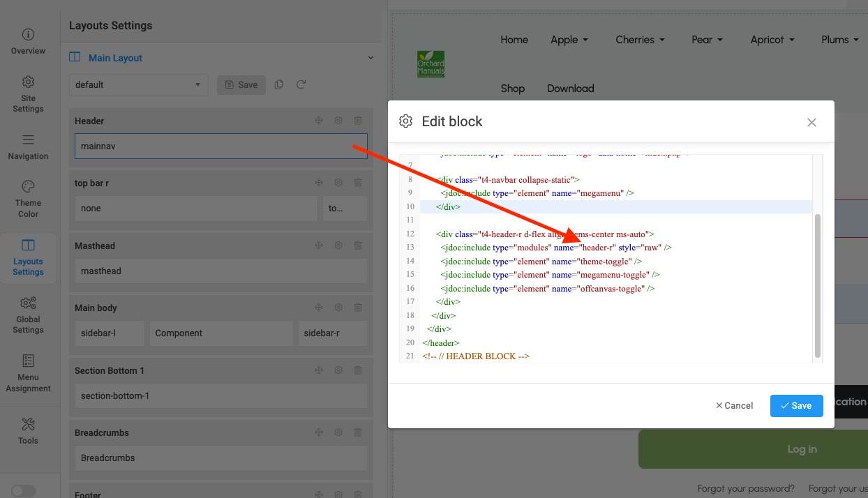Open the default layout dropdown
Screen dimensions: 868x498
138,85
